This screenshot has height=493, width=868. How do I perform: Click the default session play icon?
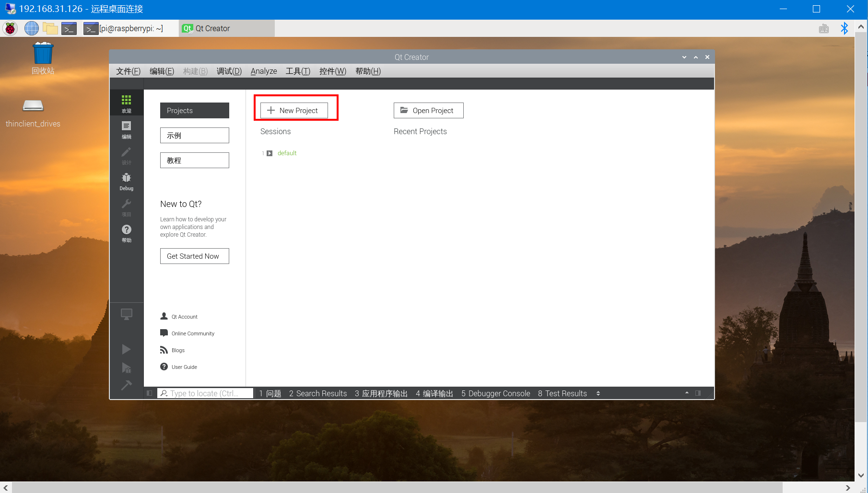[270, 153]
